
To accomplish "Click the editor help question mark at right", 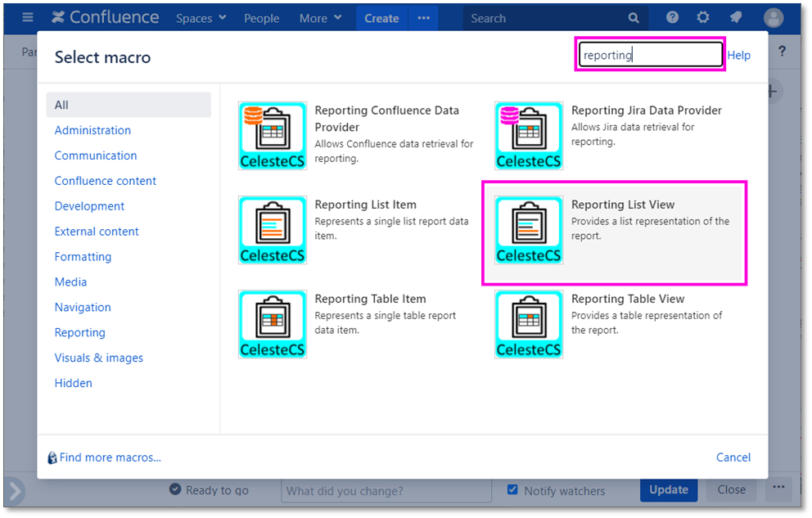I will point(782,52).
